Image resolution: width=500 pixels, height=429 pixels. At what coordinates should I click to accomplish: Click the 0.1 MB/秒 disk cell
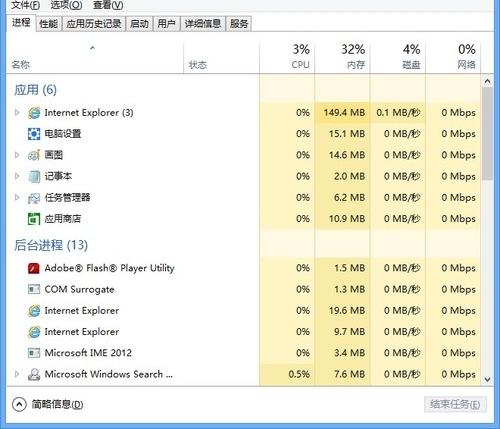398,113
